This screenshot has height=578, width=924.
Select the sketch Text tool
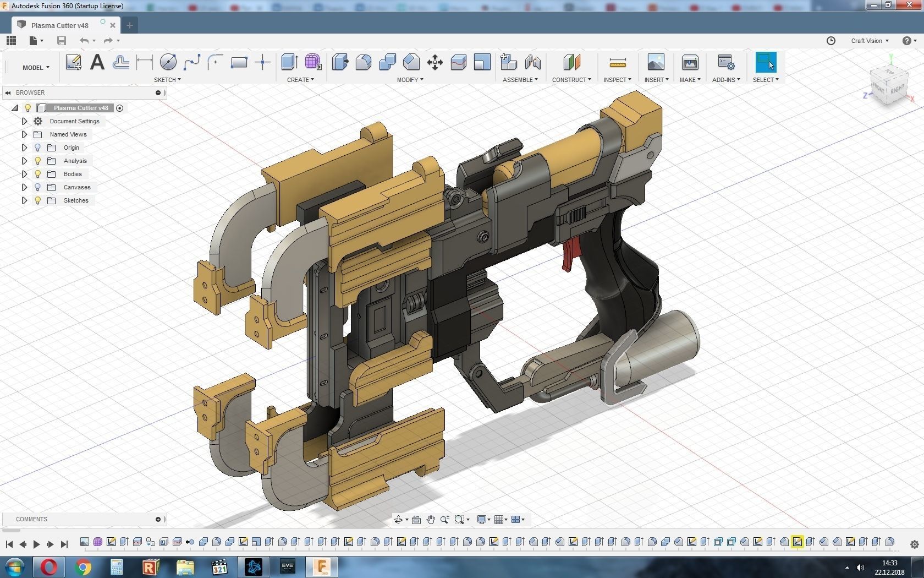(x=97, y=62)
